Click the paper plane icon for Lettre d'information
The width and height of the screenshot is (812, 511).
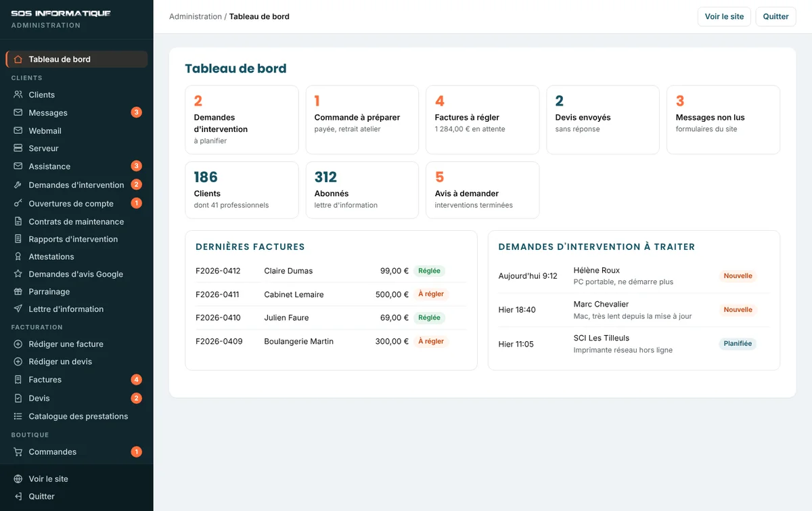pos(18,309)
